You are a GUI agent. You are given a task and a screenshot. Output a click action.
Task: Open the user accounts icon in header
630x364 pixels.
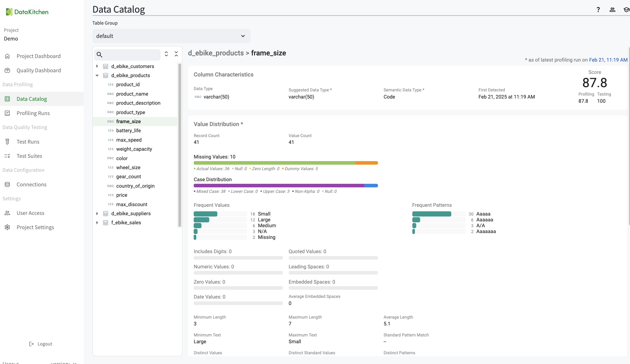coord(612,10)
